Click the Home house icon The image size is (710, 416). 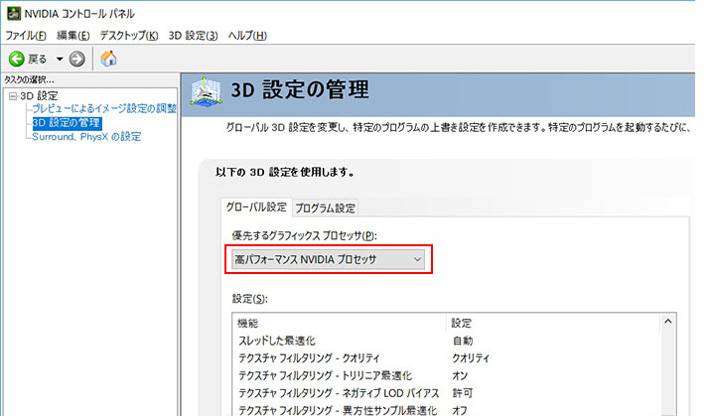tap(109, 59)
